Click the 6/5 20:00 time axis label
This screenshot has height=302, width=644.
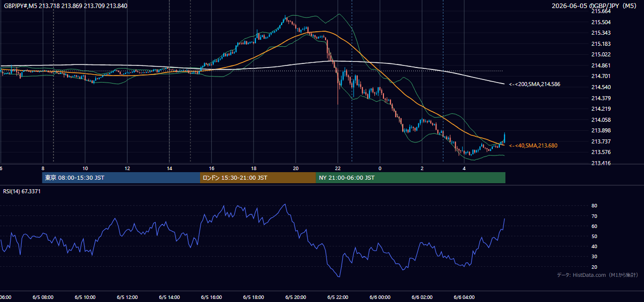tap(296, 297)
